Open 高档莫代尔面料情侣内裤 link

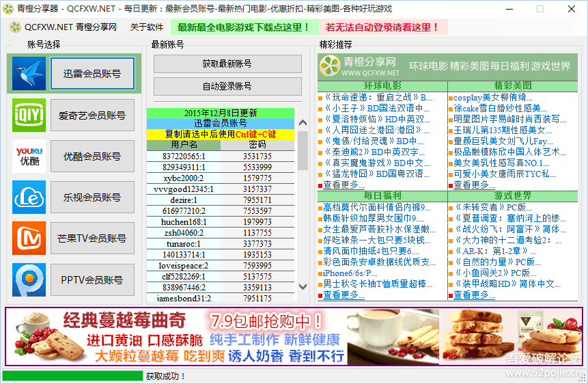[x=377, y=207]
